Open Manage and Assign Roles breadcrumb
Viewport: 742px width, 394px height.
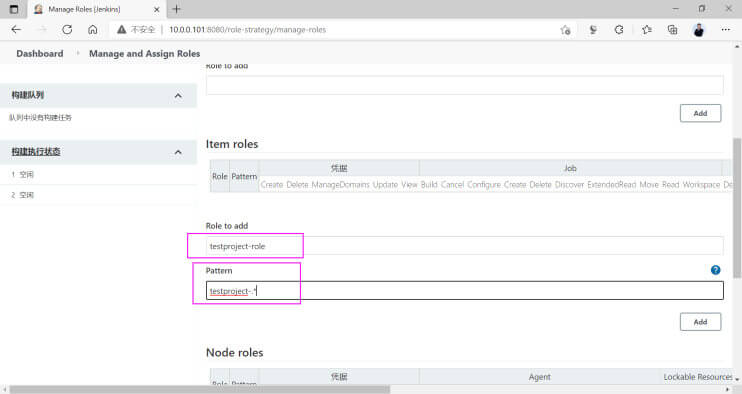tap(144, 53)
